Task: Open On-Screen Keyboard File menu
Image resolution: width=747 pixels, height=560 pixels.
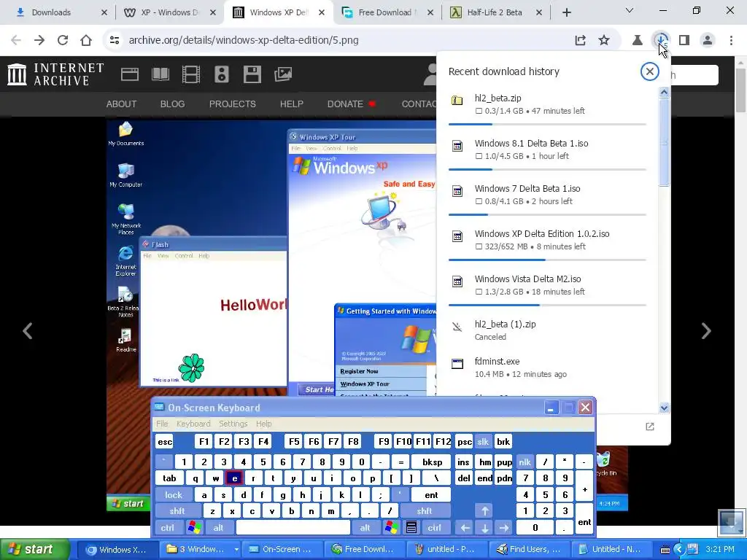Action: point(162,424)
